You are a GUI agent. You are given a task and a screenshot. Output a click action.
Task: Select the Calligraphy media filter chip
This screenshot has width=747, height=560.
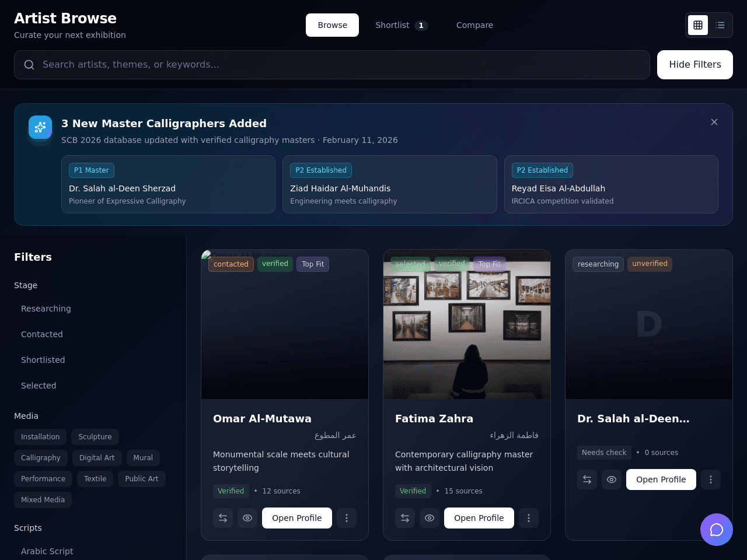41,458
